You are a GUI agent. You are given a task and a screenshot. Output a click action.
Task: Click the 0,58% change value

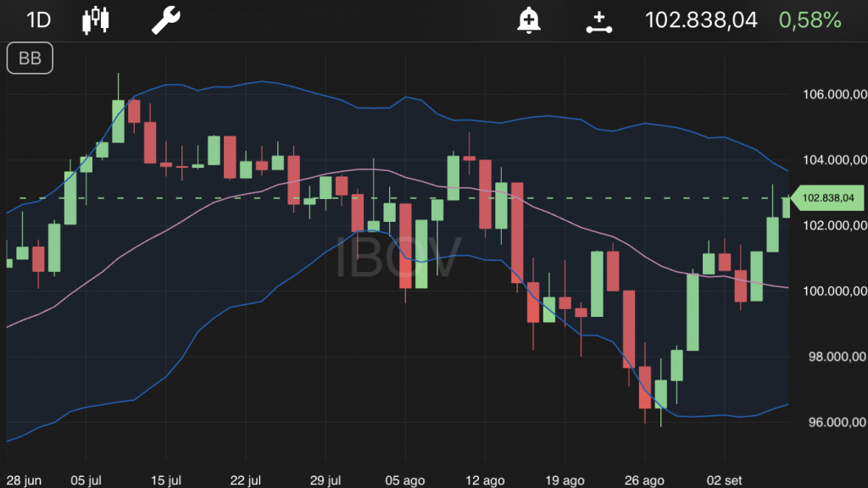(x=810, y=20)
